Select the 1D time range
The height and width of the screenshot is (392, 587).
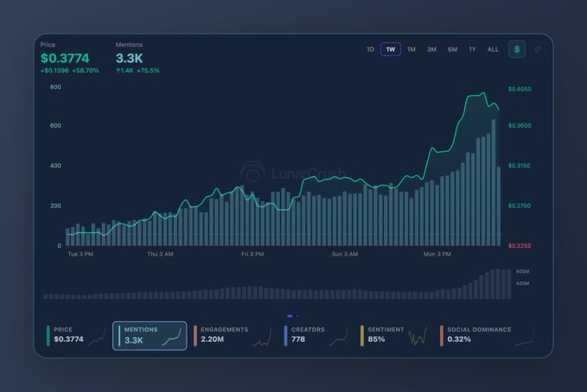click(x=370, y=49)
